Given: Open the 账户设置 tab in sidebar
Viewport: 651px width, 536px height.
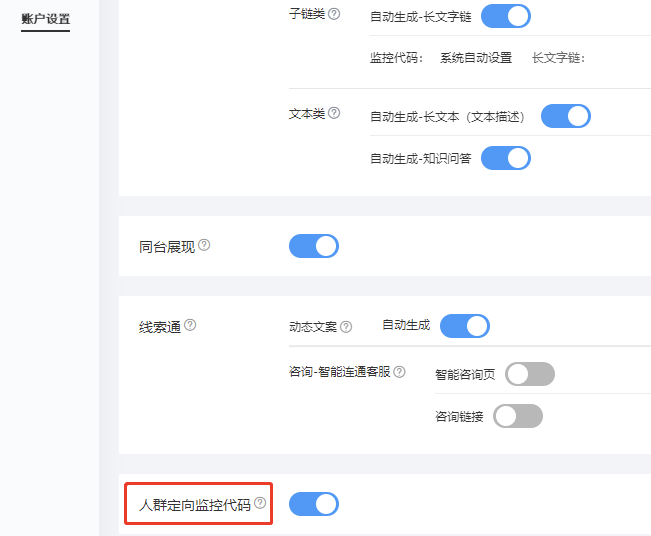Looking at the screenshot, I should coord(45,19).
